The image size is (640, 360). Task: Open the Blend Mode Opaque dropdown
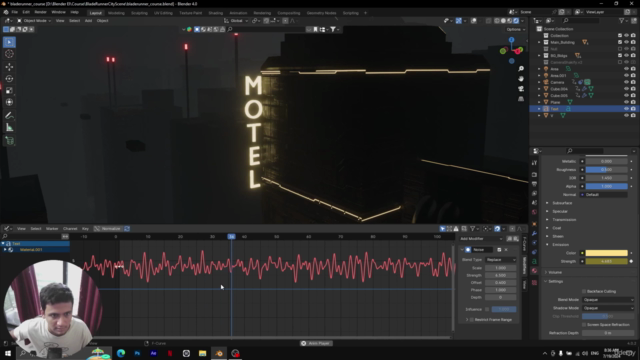point(608,300)
